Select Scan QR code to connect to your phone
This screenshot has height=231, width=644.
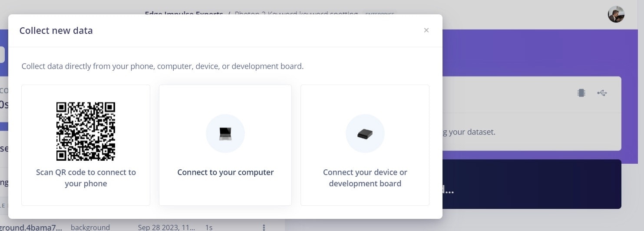click(x=86, y=145)
